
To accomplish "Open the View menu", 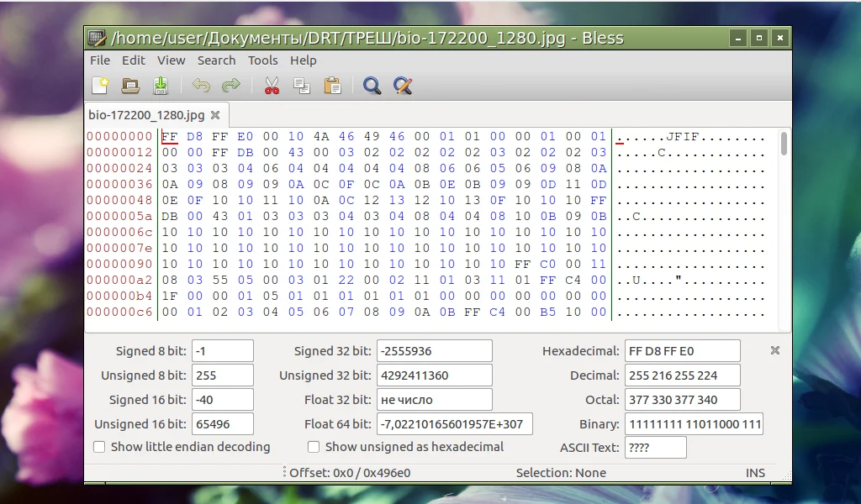I will pyautogui.click(x=172, y=60).
